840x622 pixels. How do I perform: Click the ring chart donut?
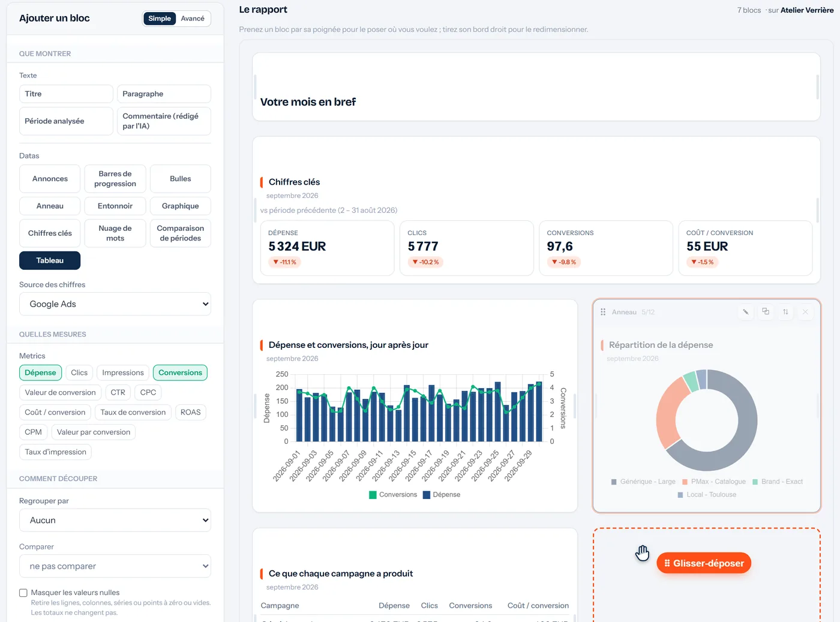(x=707, y=420)
